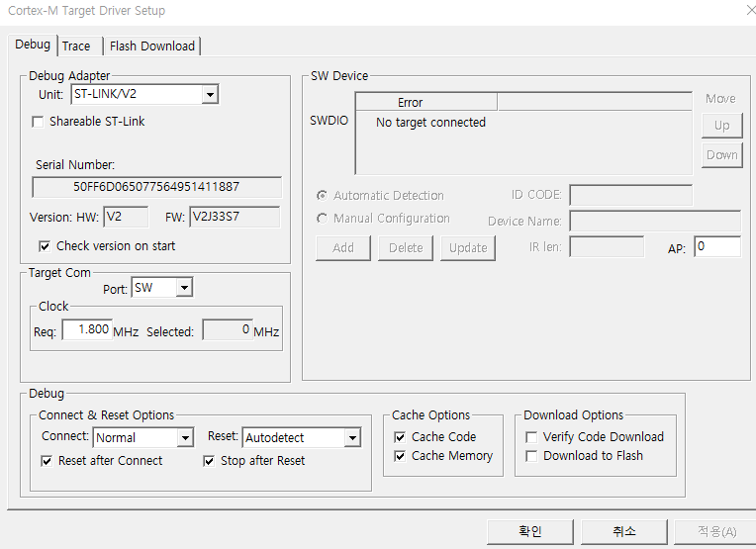Click the HW version field

126,217
